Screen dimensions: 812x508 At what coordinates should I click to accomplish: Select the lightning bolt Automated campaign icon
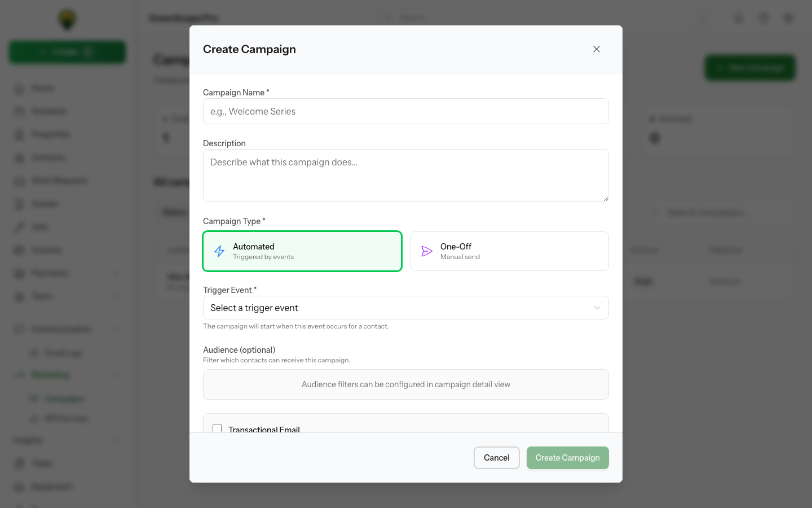[219, 251]
